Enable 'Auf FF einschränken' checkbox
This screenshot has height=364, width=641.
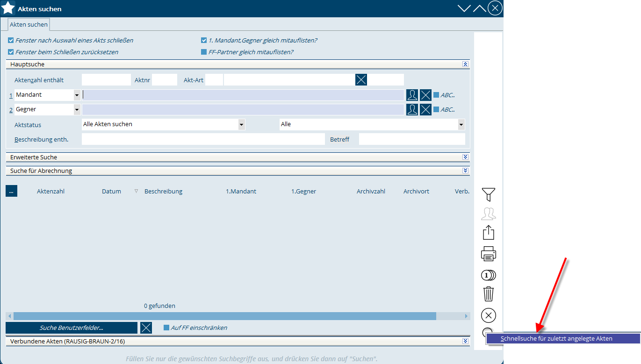(166, 328)
